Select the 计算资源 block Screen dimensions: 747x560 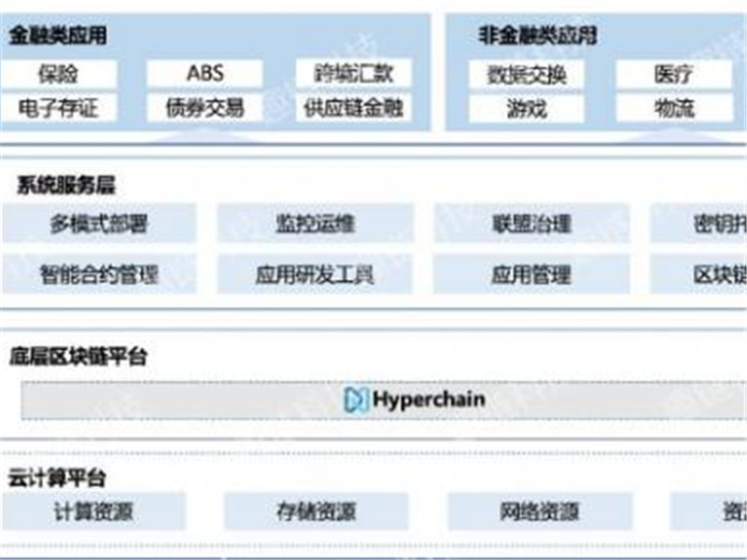[93, 511]
